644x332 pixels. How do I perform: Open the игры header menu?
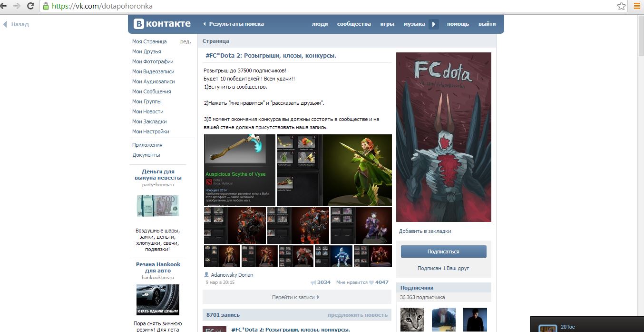point(387,24)
